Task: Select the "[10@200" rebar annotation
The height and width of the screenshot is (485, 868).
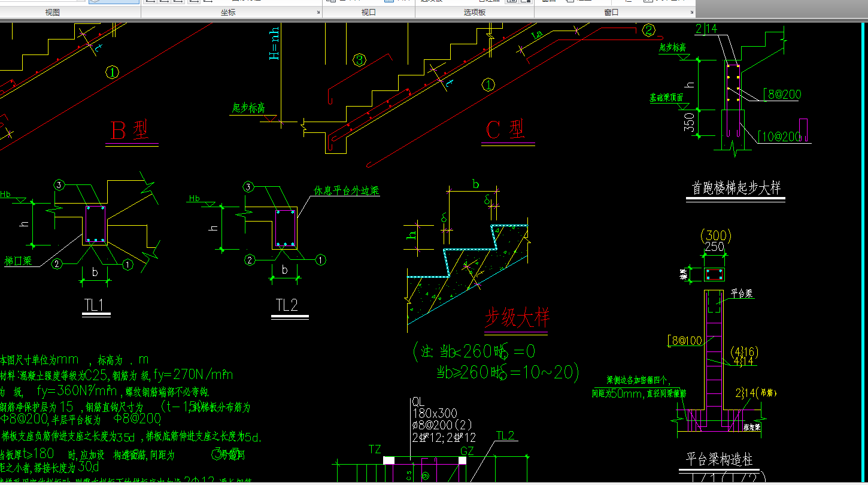Action: [779, 137]
